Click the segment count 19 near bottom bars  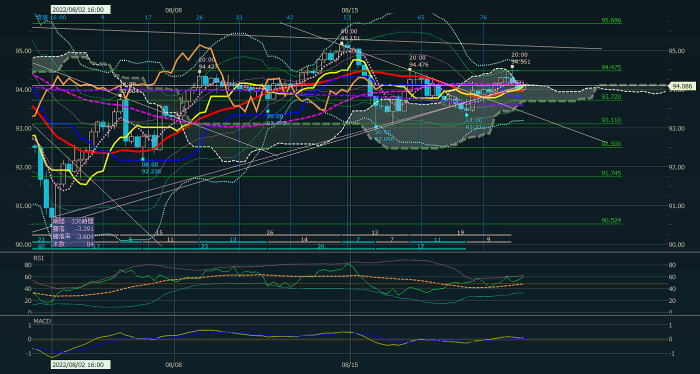(x=460, y=233)
